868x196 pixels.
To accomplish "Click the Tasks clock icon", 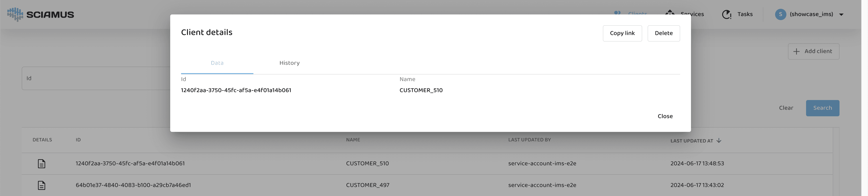I will click(726, 14).
